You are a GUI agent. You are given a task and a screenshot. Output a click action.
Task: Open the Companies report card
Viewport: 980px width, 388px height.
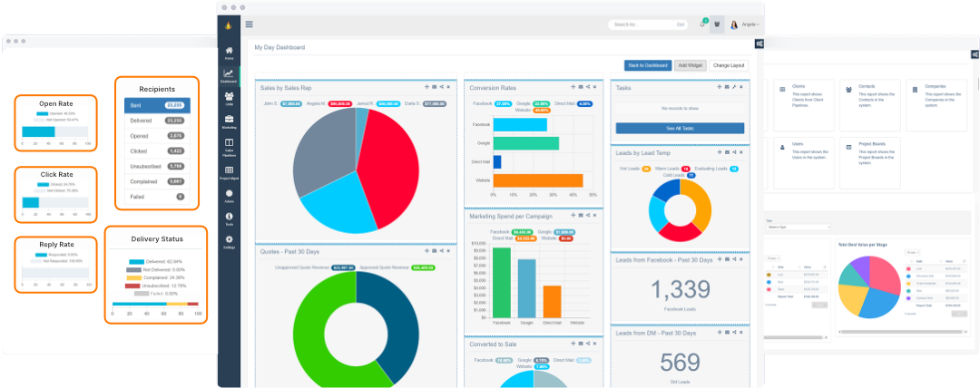[936, 103]
